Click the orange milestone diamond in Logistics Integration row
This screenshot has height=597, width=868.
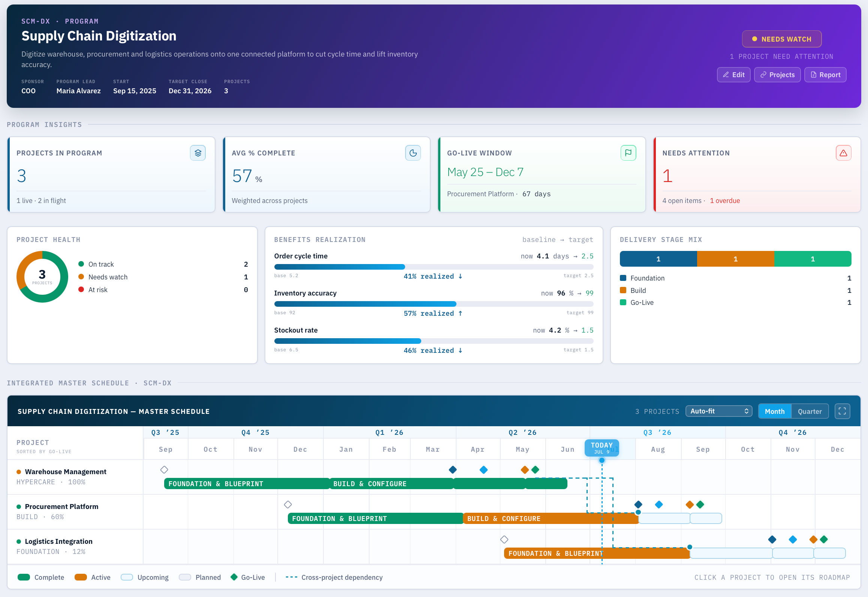click(813, 539)
